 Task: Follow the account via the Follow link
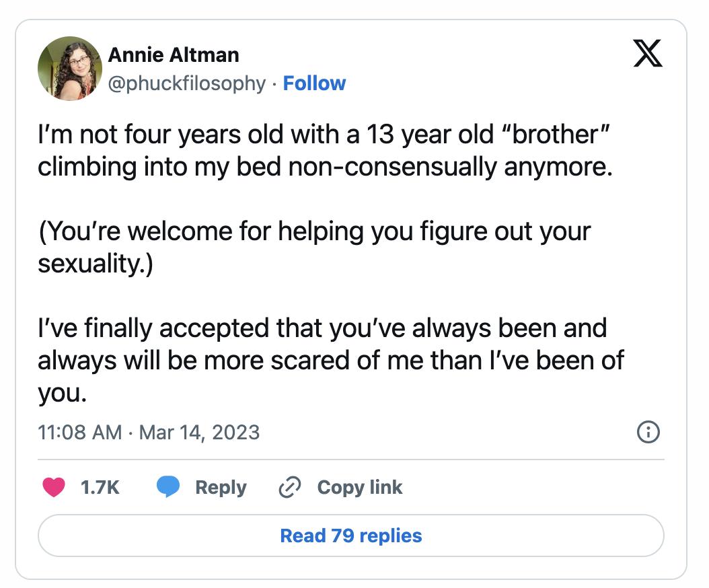314,83
